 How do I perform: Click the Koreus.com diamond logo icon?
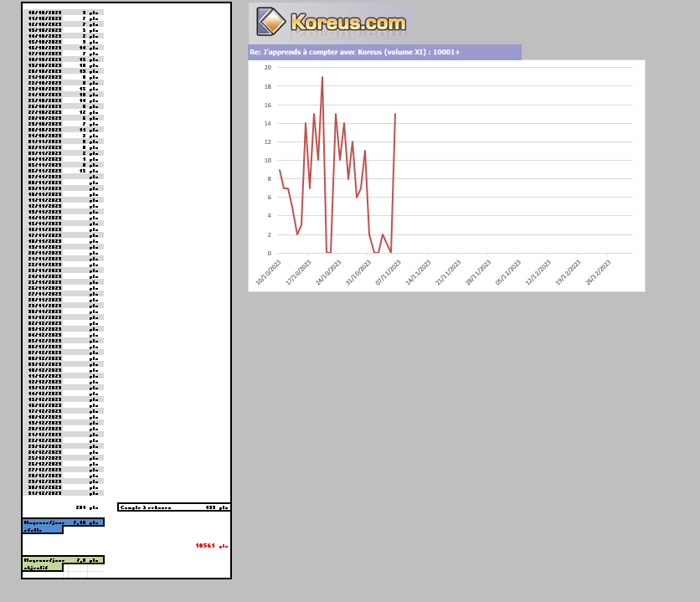coord(271,22)
